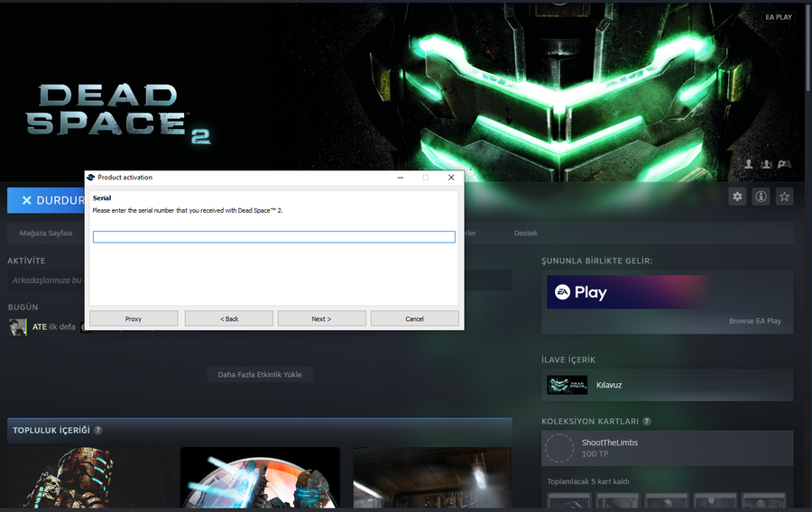The width and height of the screenshot is (812, 512).
Task: Click the multiplayer people icon
Action: (766, 164)
